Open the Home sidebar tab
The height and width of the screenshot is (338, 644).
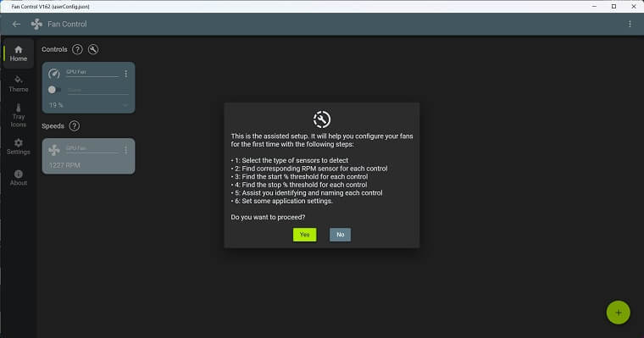[19, 54]
